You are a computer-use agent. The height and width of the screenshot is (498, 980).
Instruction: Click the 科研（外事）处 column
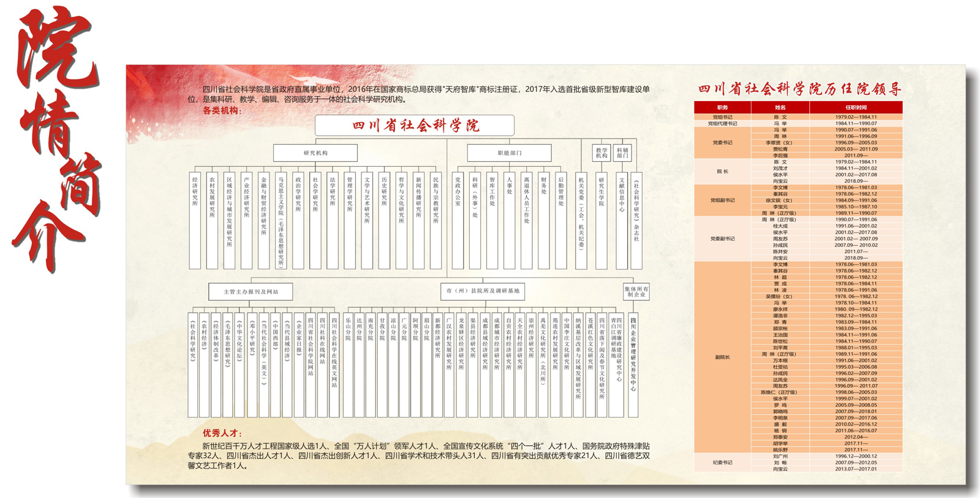[475, 220]
